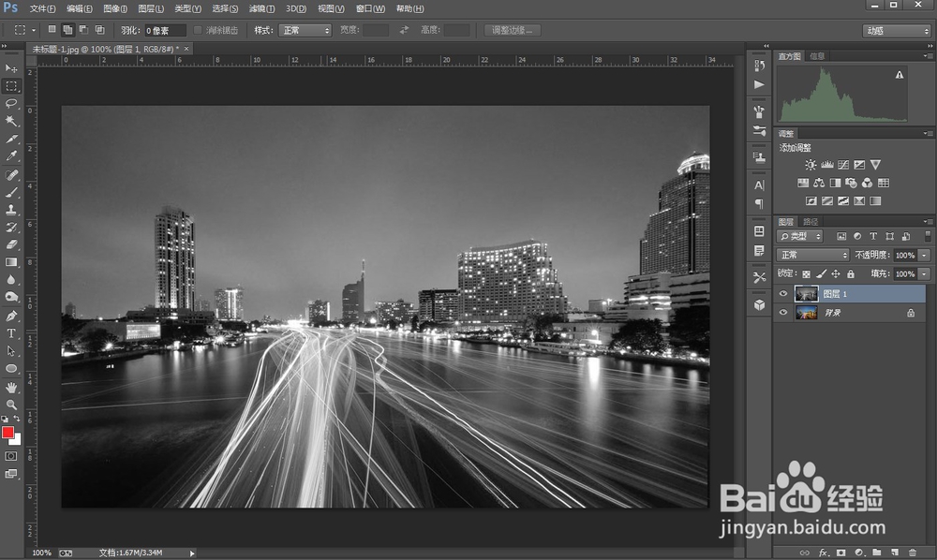Select the Horizontal Type tool
The height and width of the screenshot is (560, 937).
(x=10, y=333)
